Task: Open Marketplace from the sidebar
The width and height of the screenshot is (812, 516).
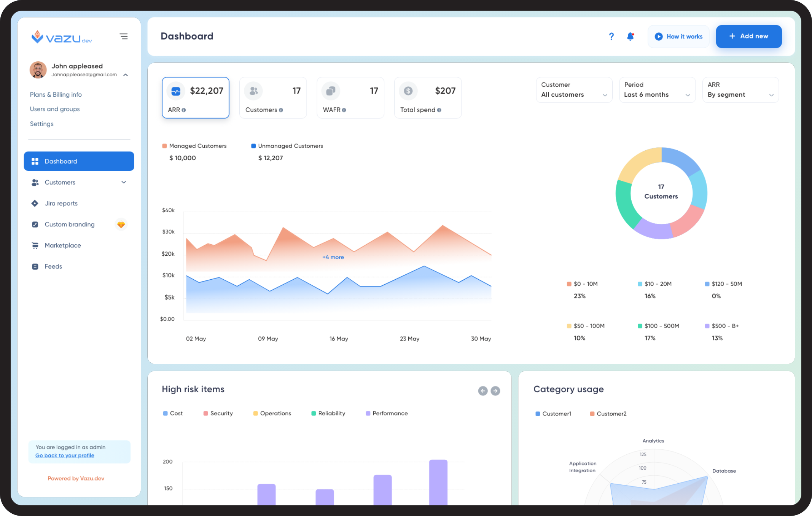Action: 62,245
